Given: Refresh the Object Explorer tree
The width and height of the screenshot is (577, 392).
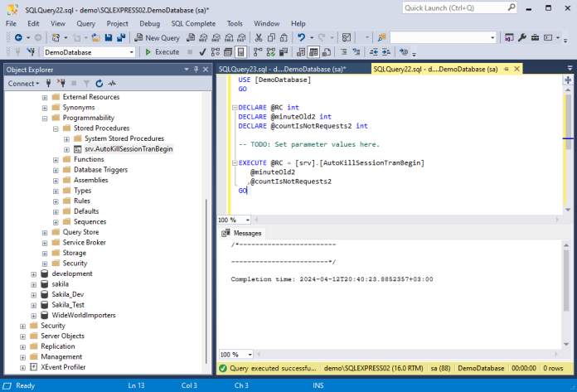Looking at the screenshot, I should pos(99,84).
